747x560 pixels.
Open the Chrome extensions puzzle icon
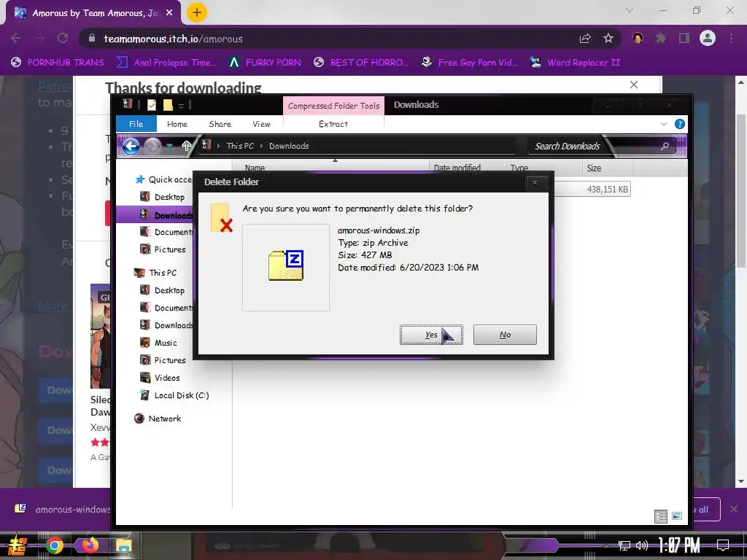click(x=661, y=38)
